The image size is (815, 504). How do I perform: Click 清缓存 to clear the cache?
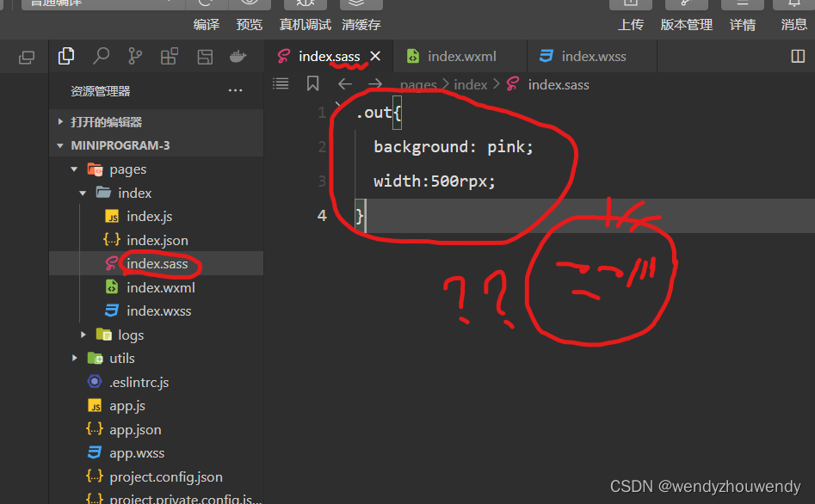361,24
